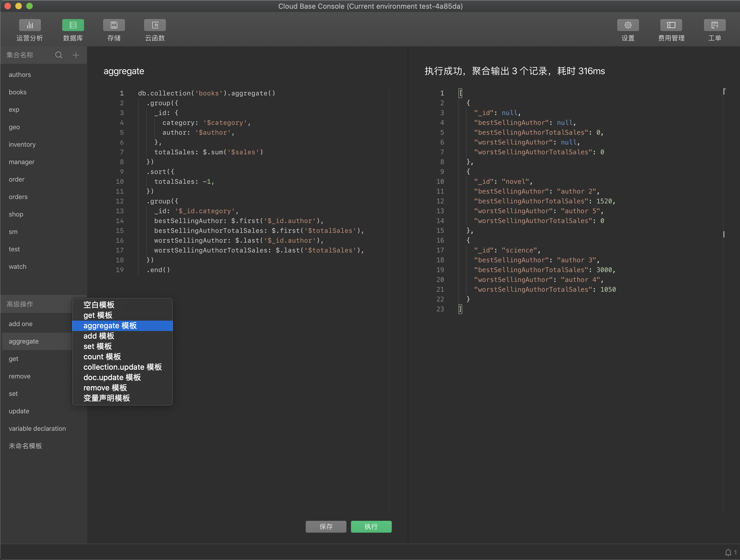This screenshot has height=560, width=740.
Task: Click code line totalSales: $.sum('$sales')
Action: coord(209,152)
